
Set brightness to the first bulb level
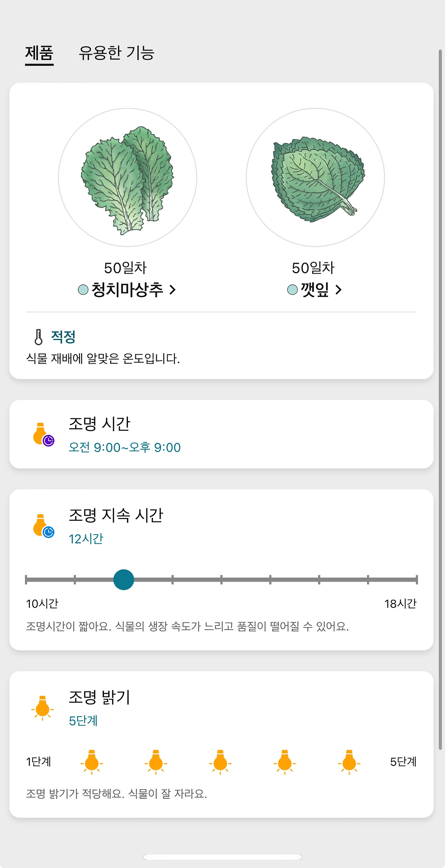point(92,762)
